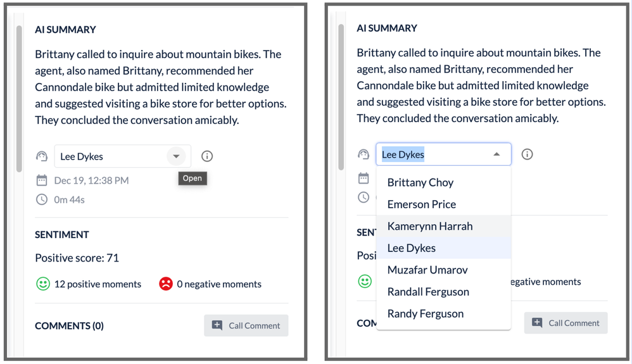Choose Randy Ferguson in the agent list
The image size is (632, 364).
coord(426,313)
